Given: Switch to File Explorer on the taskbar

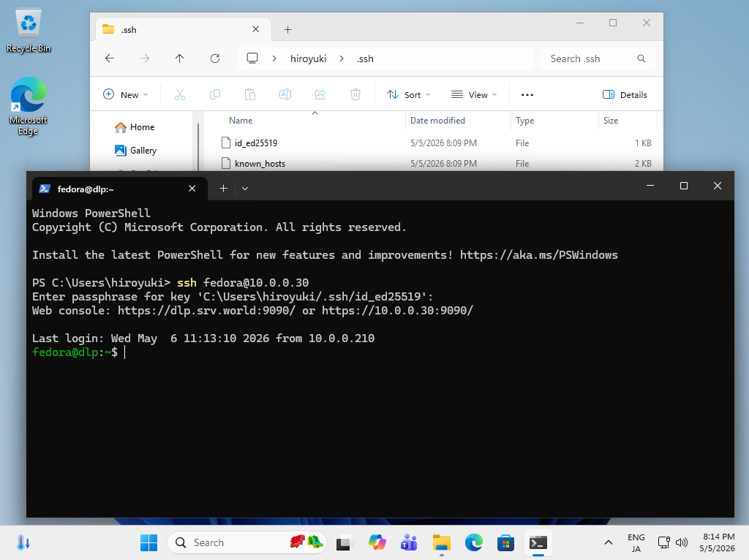Looking at the screenshot, I should click(x=441, y=542).
